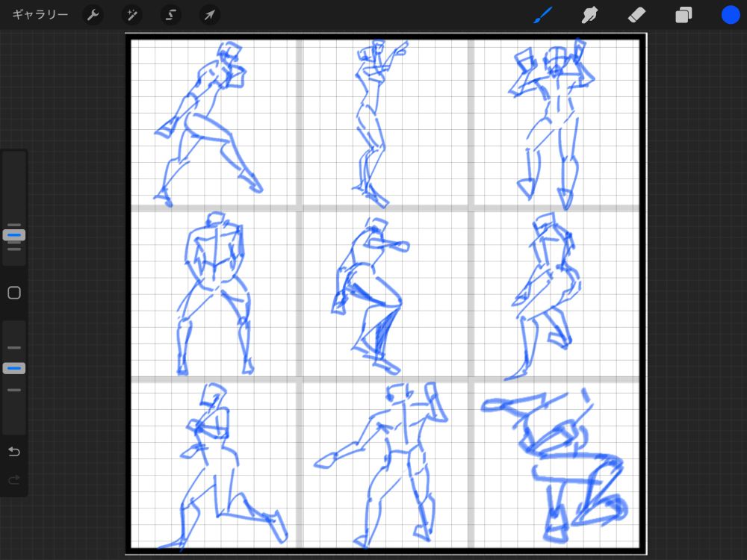Open the Layers panel
Image resolution: width=747 pixels, height=560 pixels.
[684, 15]
